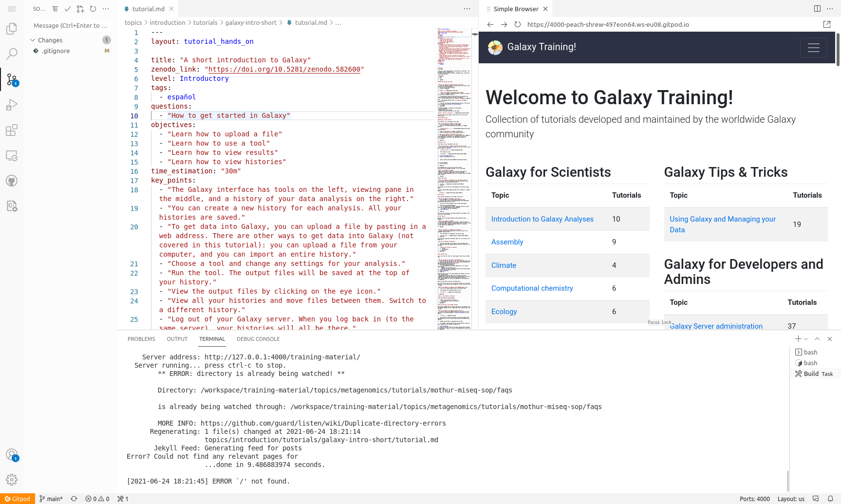Viewport: 841px width, 504px height.
Task: Open the galaxy-intro-short breadcrumb folder
Action: (x=251, y=22)
